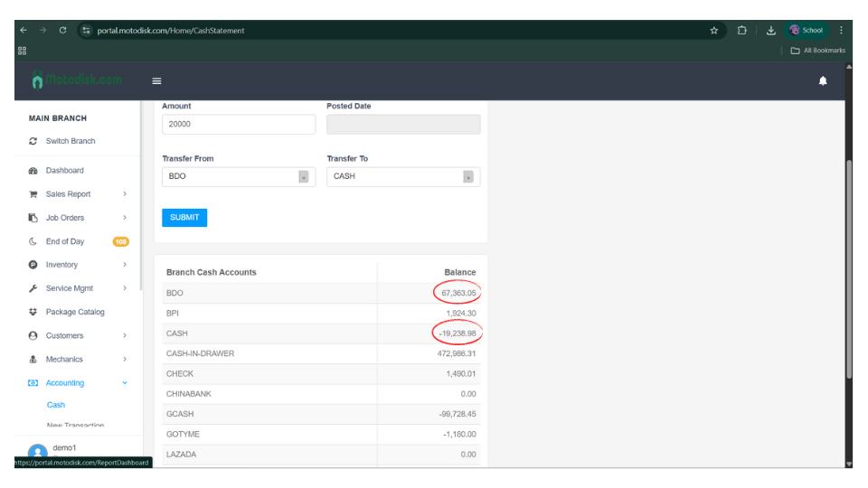
Task: Open the Transfer From dropdown
Action: (239, 176)
